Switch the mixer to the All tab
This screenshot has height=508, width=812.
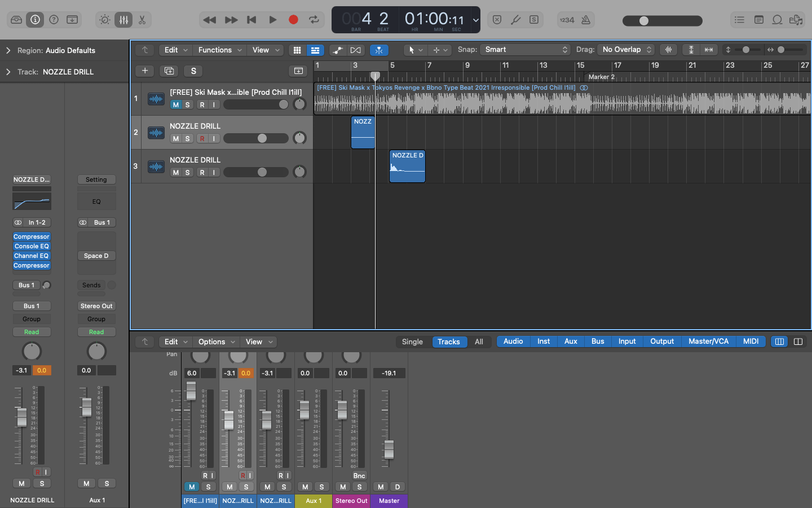coord(479,341)
